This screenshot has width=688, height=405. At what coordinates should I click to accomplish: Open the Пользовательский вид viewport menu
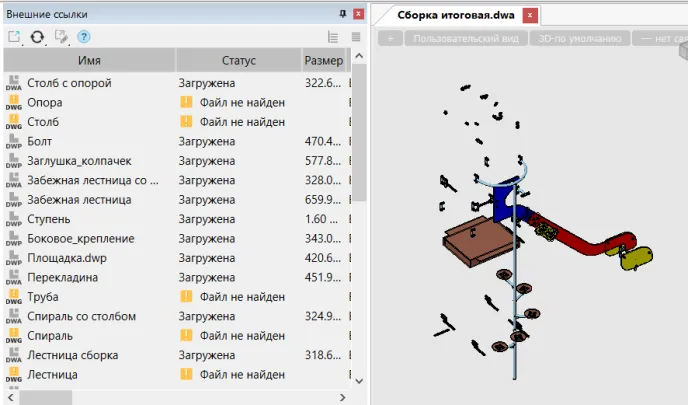click(466, 39)
